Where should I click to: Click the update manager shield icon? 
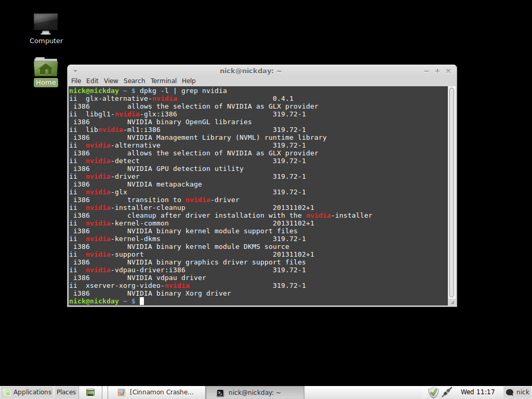(x=433, y=393)
